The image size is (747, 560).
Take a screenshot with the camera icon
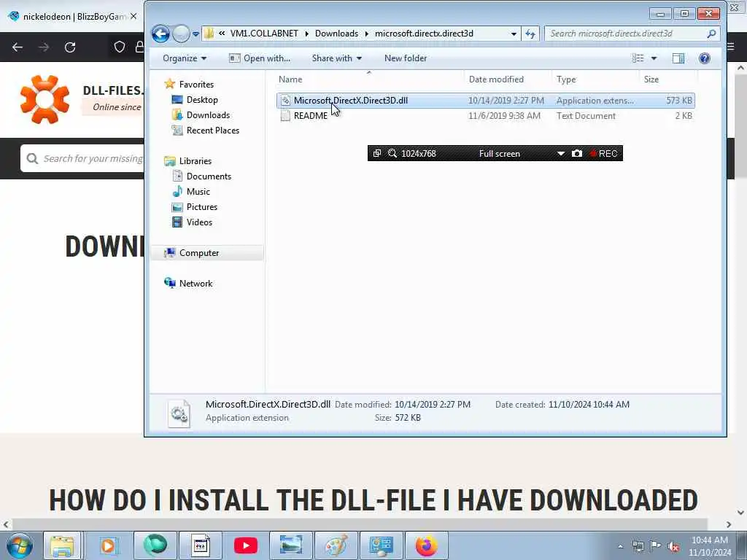coord(577,153)
